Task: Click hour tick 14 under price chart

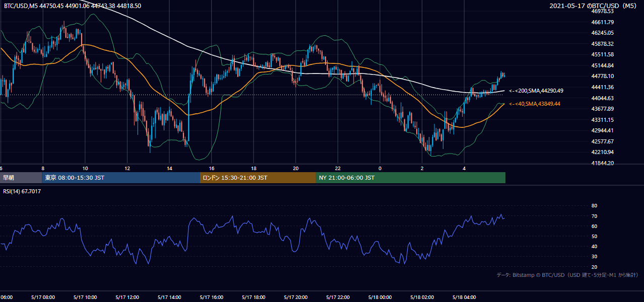Action: [169, 169]
